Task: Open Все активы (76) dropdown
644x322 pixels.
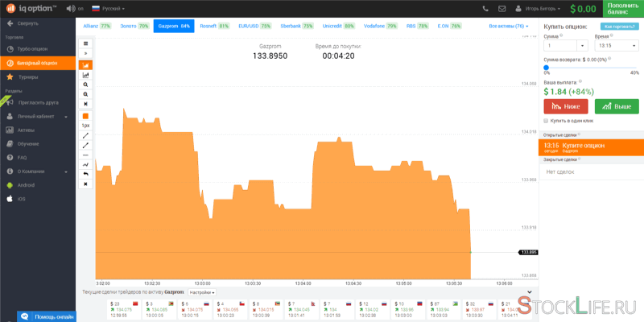Action: 509,26
